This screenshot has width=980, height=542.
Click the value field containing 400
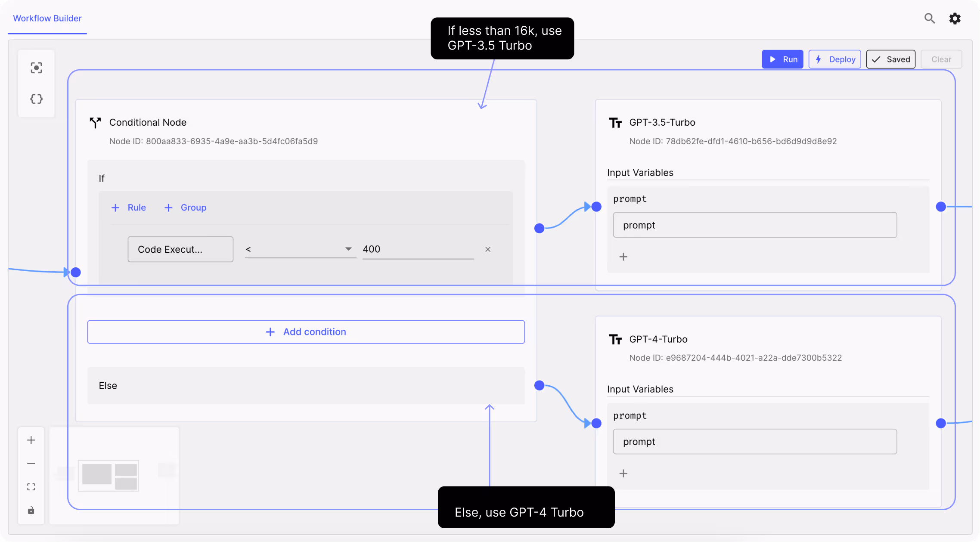tap(418, 249)
